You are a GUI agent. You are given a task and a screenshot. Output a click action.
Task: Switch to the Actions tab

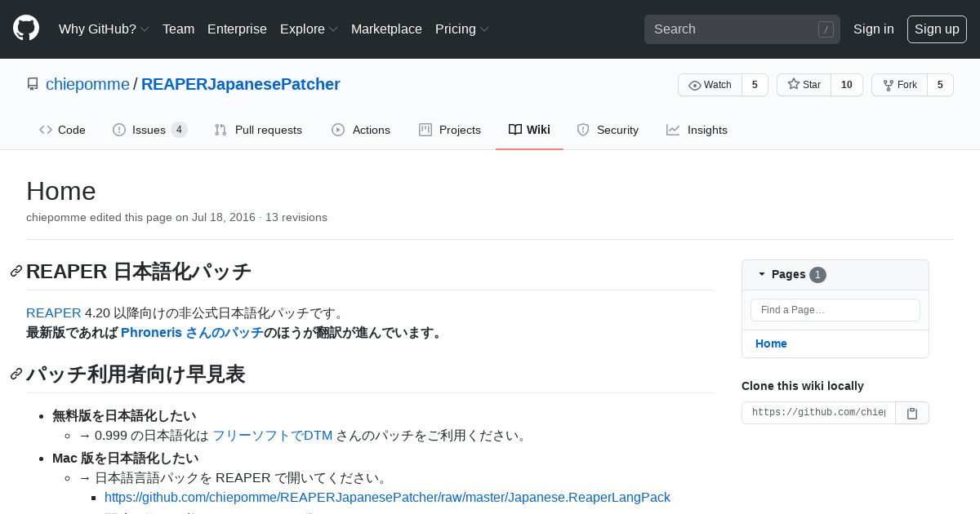pos(361,130)
